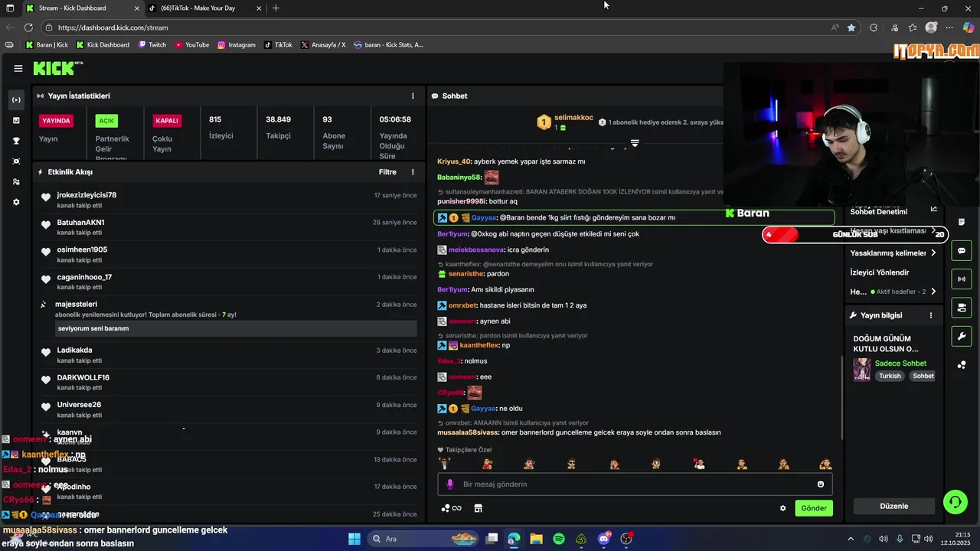Click the Gönder send button
The image size is (980, 551).
814,508
